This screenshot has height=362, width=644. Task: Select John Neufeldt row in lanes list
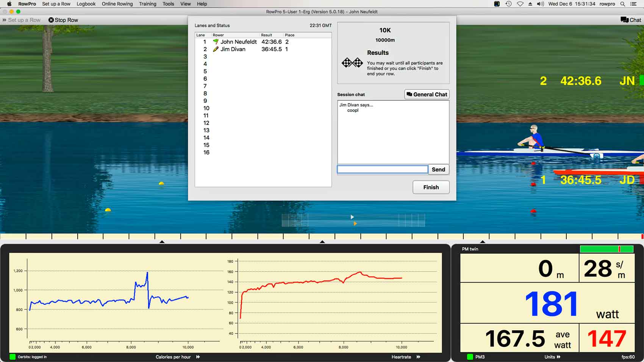pos(263,42)
